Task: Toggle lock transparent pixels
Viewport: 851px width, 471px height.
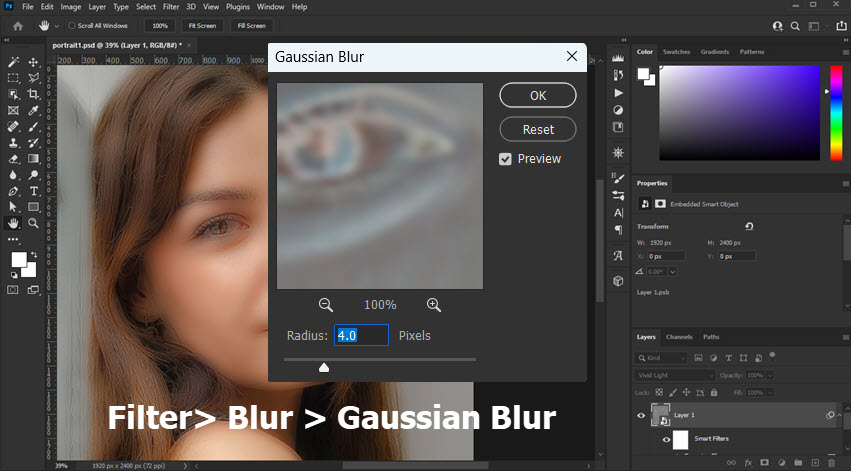Action: tap(659, 392)
